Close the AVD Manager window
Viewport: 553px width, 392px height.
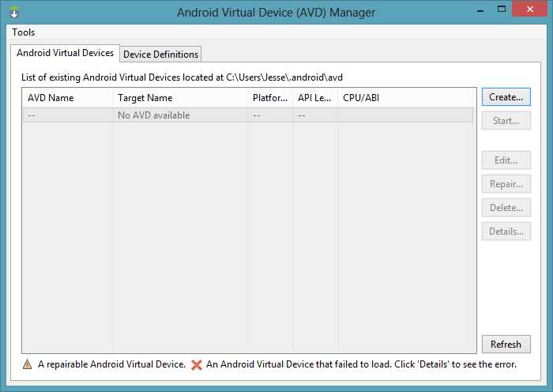click(x=530, y=9)
